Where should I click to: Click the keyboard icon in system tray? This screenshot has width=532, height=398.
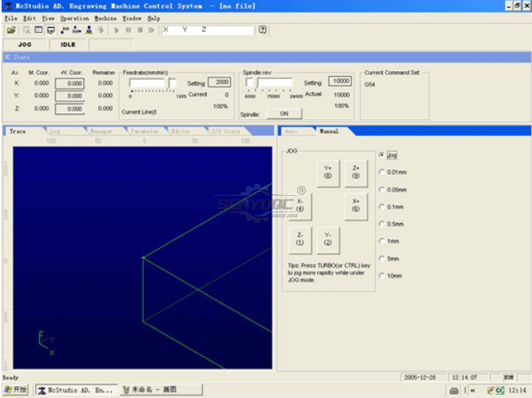[x=454, y=391]
